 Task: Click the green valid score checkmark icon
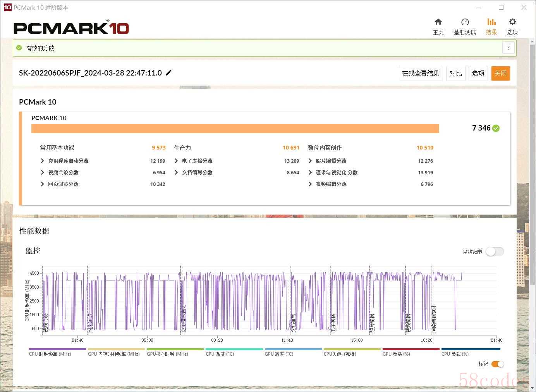19,48
